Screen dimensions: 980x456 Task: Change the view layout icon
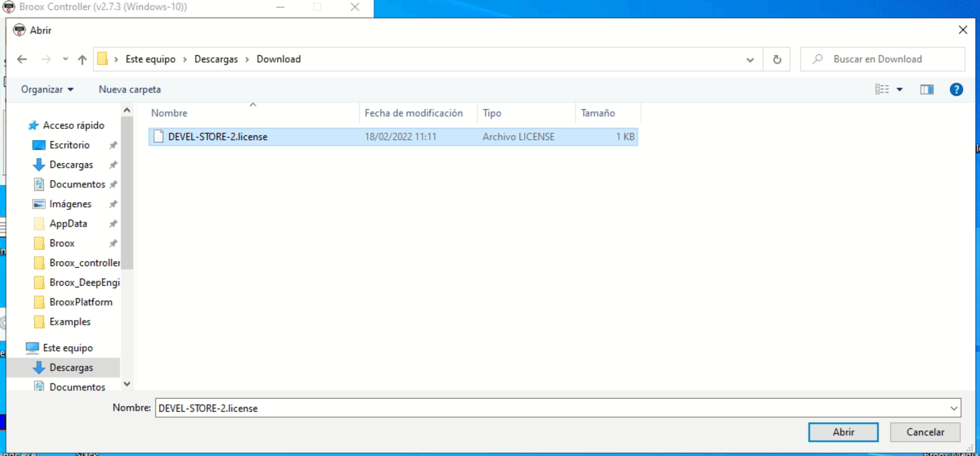point(882,89)
